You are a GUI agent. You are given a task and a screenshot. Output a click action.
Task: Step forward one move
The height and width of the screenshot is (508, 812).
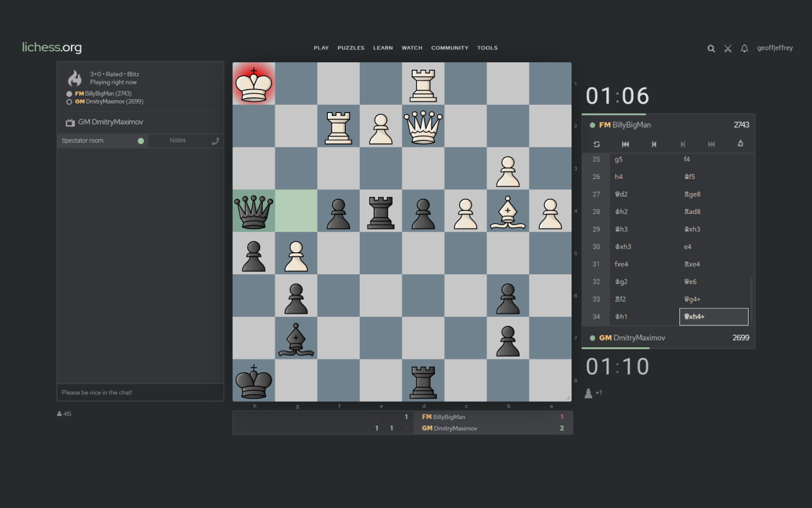[x=683, y=144]
